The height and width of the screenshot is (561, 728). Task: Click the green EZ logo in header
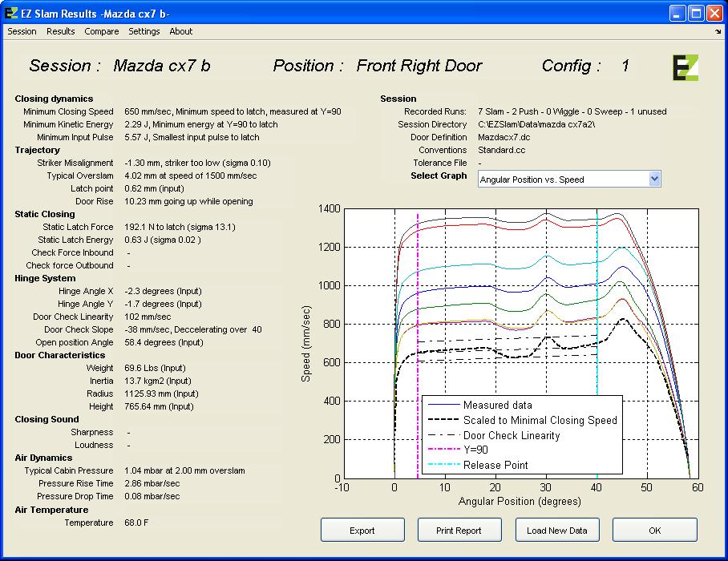(686, 67)
